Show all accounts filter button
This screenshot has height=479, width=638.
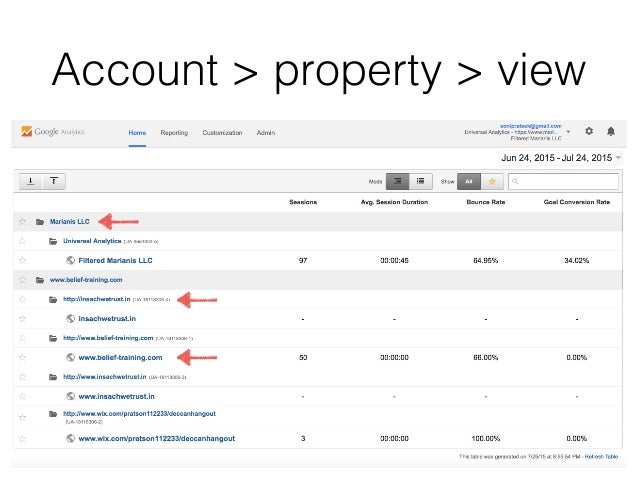click(x=469, y=182)
